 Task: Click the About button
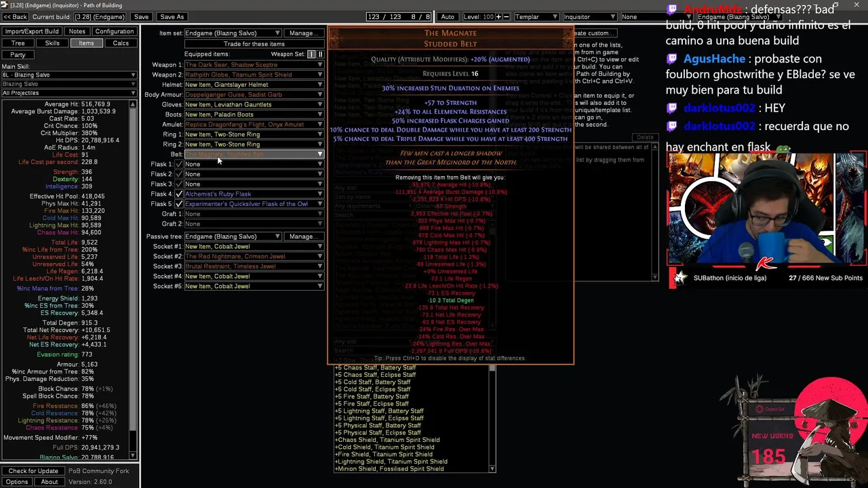[x=49, y=482]
